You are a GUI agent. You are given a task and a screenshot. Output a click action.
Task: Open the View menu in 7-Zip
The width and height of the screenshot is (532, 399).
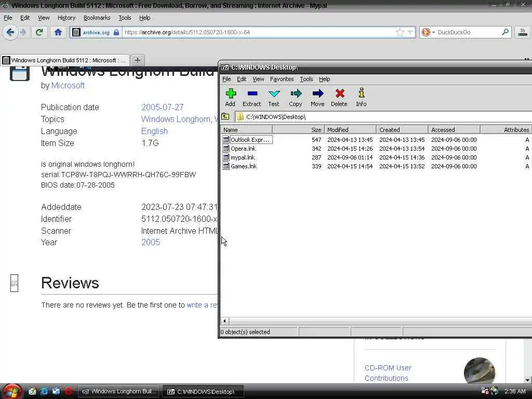click(258, 79)
